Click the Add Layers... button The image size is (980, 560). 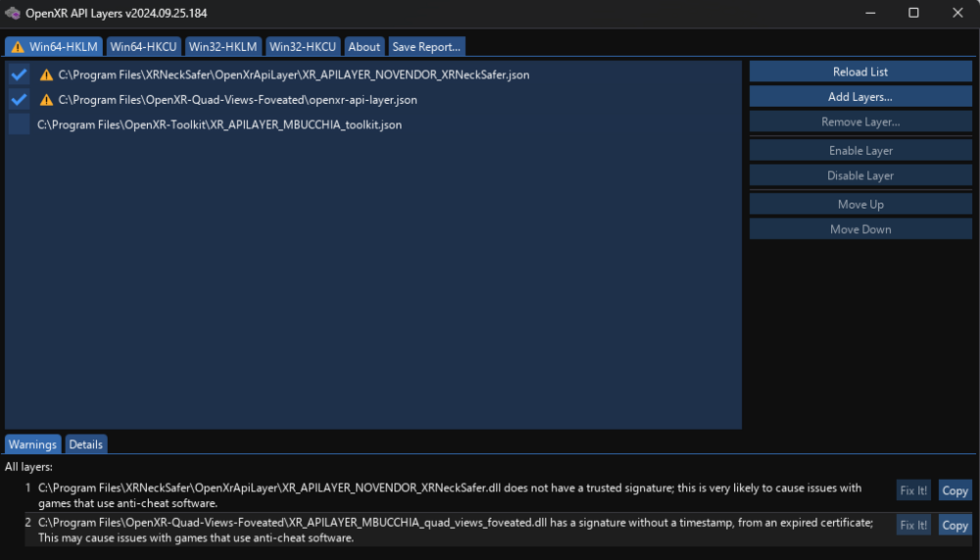pyautogui.click(x=860, y=96)
